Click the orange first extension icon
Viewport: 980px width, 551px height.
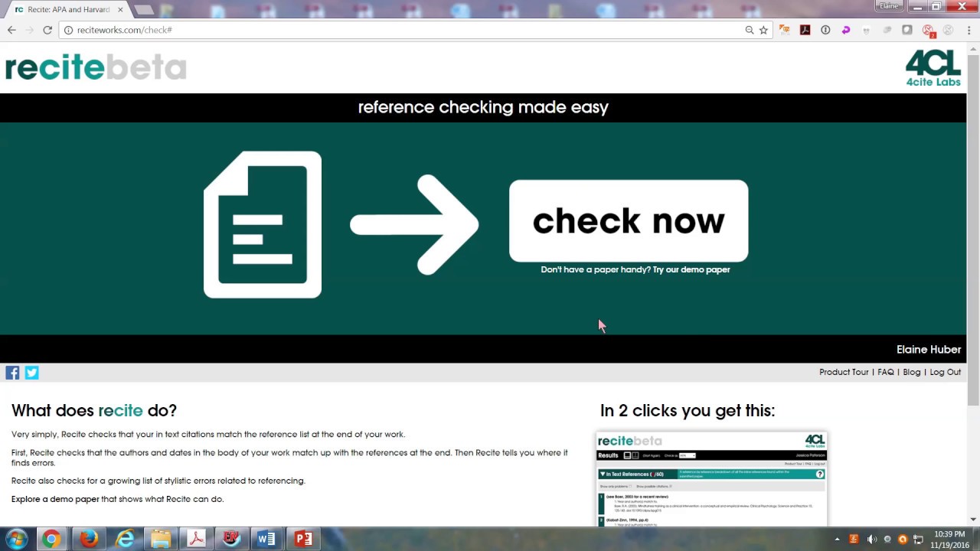[785, 30]
